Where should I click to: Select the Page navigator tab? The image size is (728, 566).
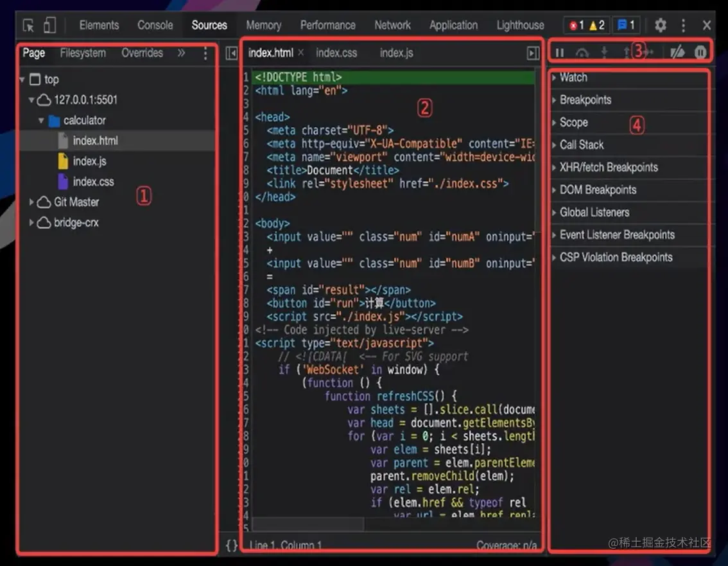pyautogui.click(x=33, y=53)
